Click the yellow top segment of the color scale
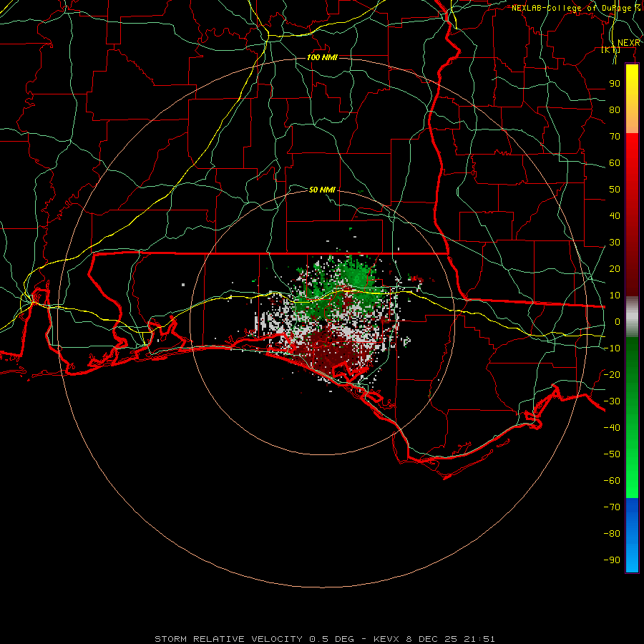 pyautogui.click(x=632, y=99)
